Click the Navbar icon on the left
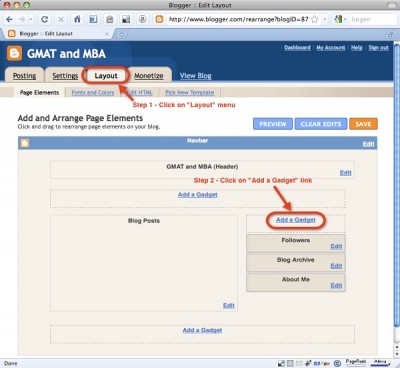This screenshot has width=400, height=368. point(25,143)
